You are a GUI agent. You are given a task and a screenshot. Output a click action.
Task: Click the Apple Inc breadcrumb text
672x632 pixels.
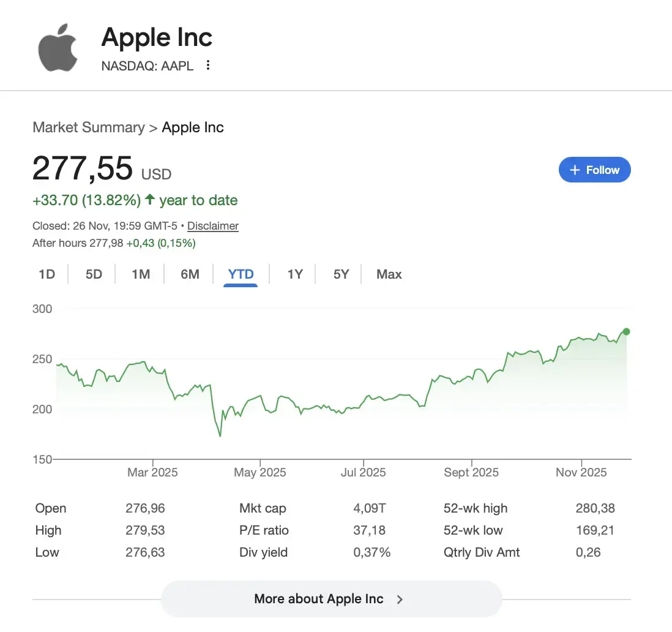point(193,127)
